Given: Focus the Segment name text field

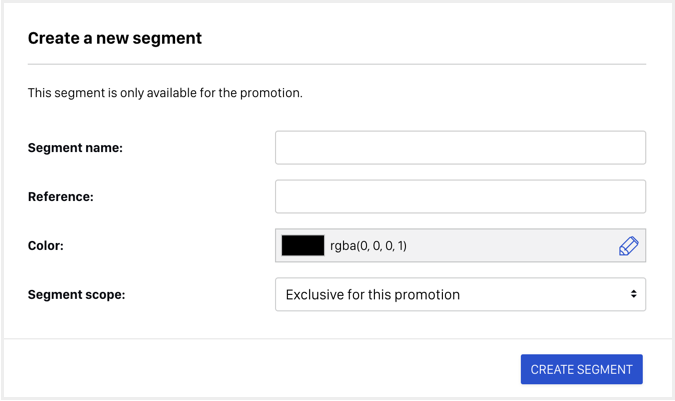Looking at the screenshot, I should pos(460,148).
